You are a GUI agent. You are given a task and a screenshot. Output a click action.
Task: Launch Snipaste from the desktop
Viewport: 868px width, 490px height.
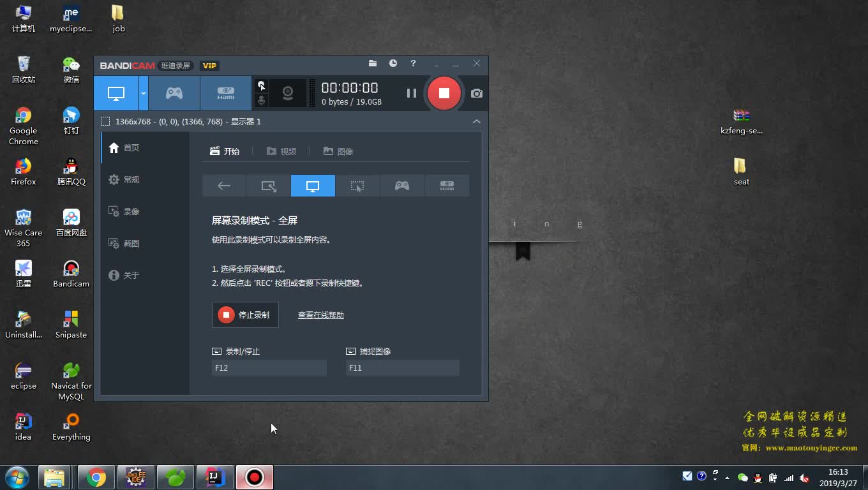71,325
